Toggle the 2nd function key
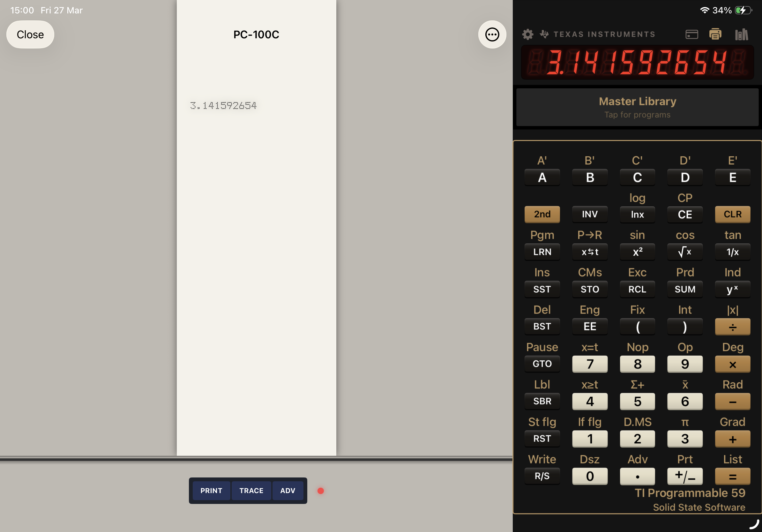Screen dimensions: 762x532 pos(542,214)
